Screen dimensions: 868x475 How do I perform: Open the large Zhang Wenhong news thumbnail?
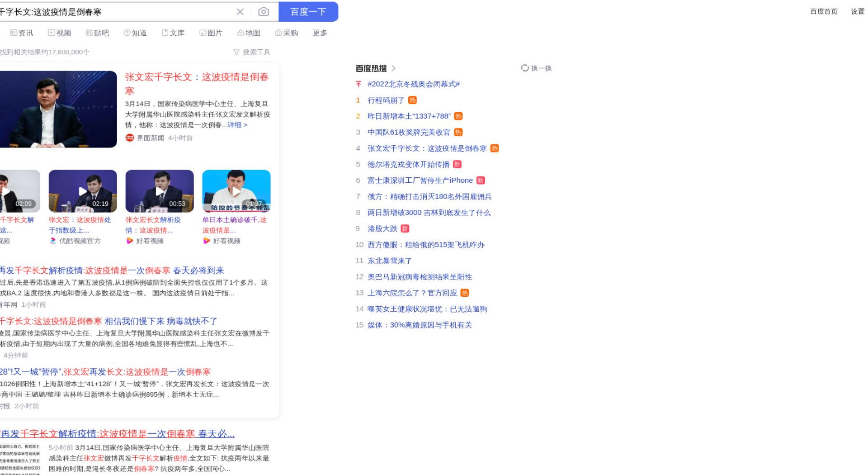click(58, 109)
